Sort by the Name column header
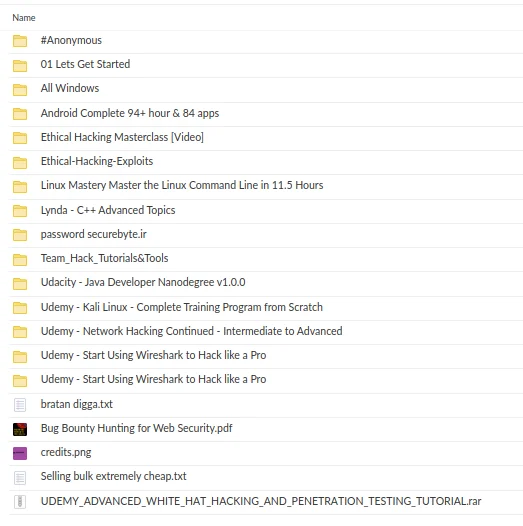The image size is (523, 526). (x=24, y=18)
